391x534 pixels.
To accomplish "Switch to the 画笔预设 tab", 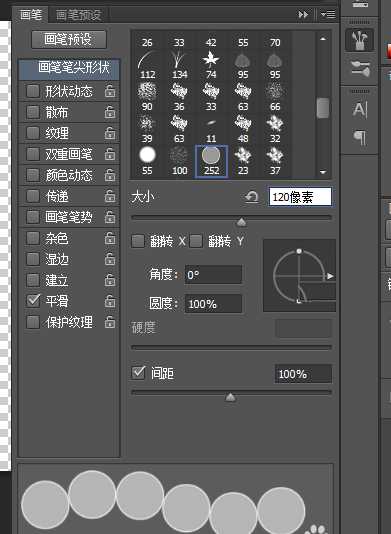I will click(78, 15).
